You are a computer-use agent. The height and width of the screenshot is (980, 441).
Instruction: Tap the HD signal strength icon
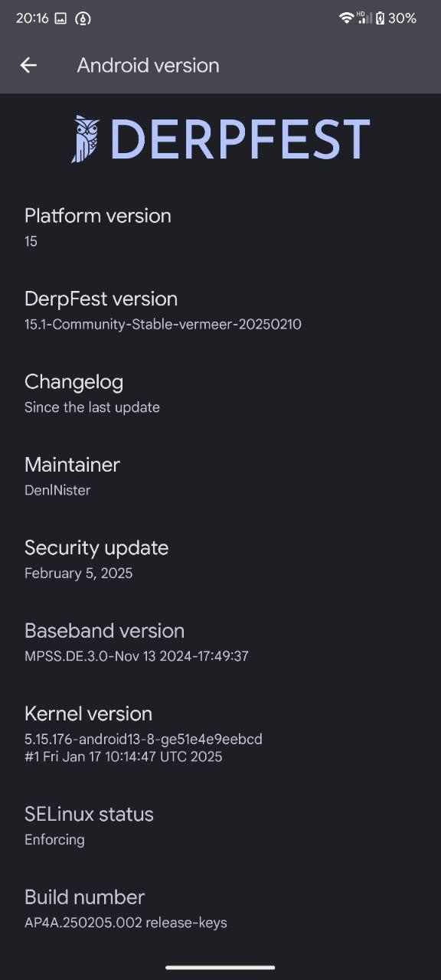(x=364, y=18)
